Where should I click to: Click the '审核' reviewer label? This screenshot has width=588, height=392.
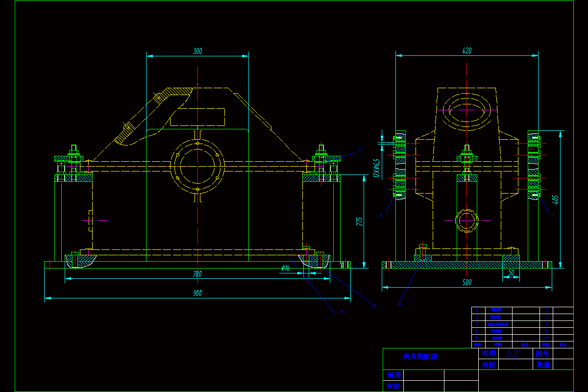[x=394, y=386]
